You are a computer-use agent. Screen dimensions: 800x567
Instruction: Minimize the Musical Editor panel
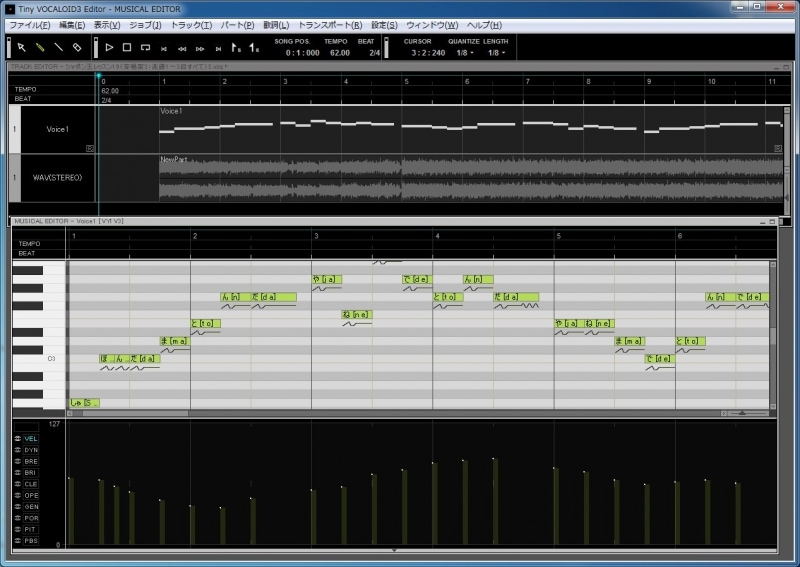[763, 222]
